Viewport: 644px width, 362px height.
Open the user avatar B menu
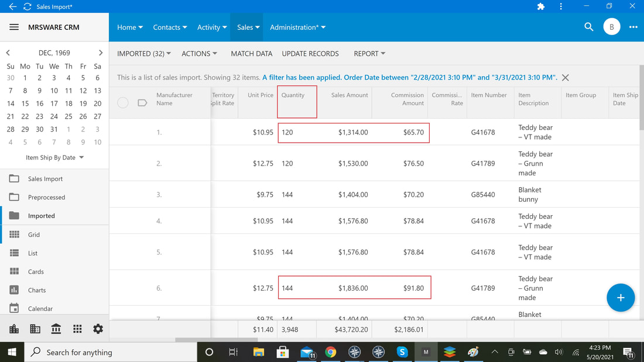coord(612,27)
